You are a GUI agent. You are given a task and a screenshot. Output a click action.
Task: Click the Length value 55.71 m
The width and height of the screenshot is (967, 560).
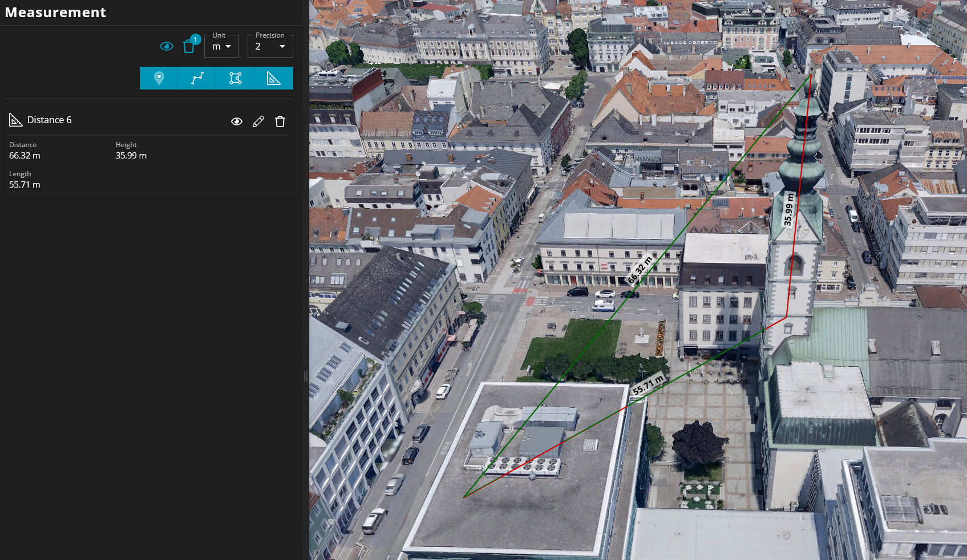tap(25, 185)
